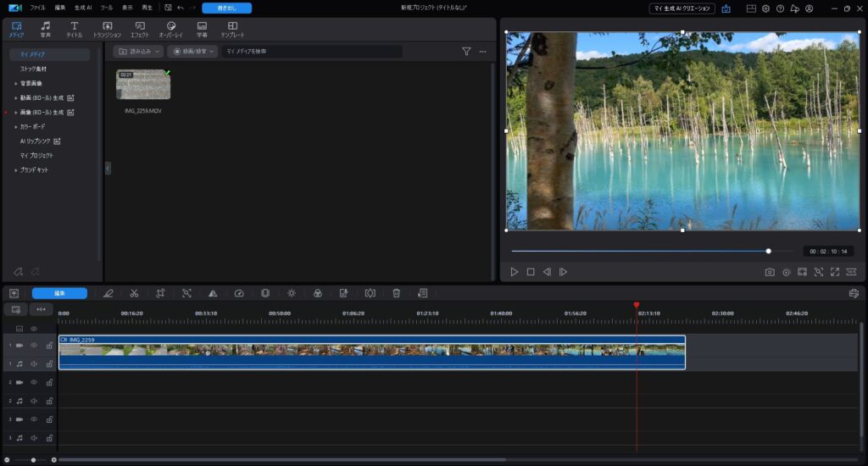This screenshot has width=868, height=466.
Task: Delete selected clip with trash icon
Action: tap(397, 293)
